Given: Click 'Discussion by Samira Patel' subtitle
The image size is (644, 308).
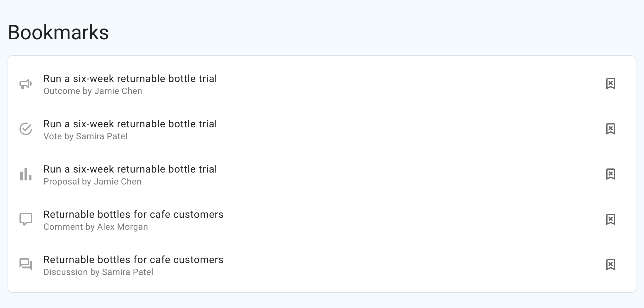Looking at the screenshot, I should tap(98, 272).
